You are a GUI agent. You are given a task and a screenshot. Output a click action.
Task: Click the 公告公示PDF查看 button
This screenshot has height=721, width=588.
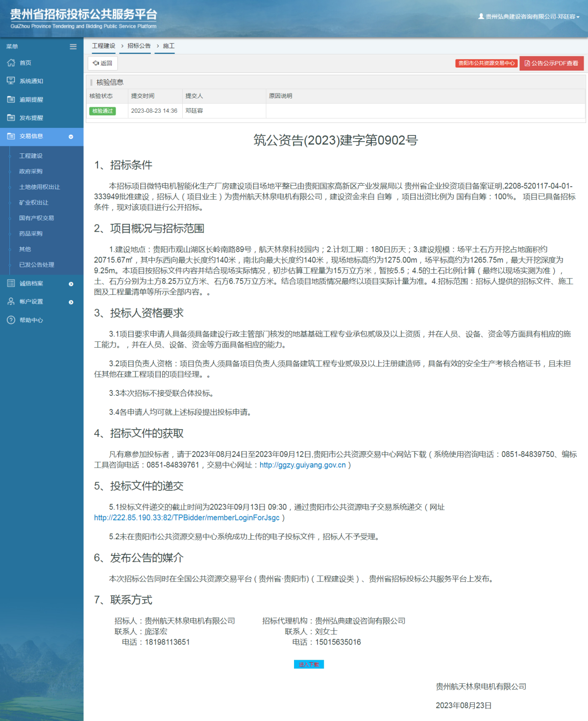click(x=552, y=63)
